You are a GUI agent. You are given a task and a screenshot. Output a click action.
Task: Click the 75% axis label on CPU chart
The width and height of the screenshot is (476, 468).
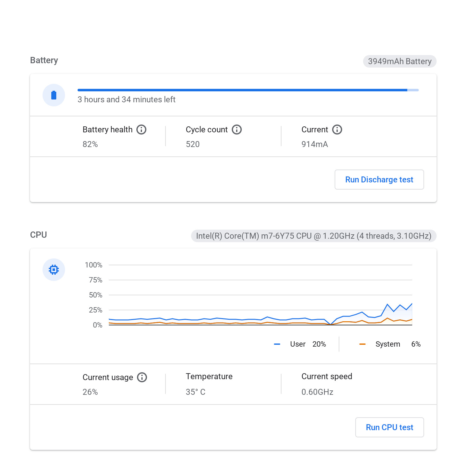pos(95,280)
